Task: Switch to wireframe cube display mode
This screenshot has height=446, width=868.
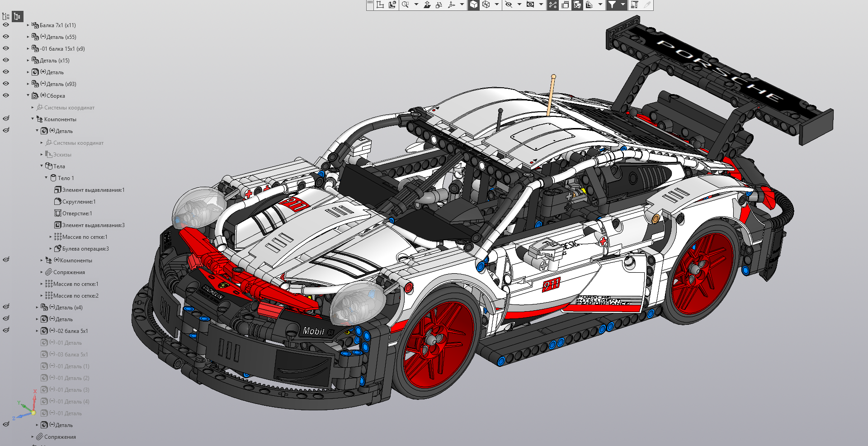Action: [486, 5]
